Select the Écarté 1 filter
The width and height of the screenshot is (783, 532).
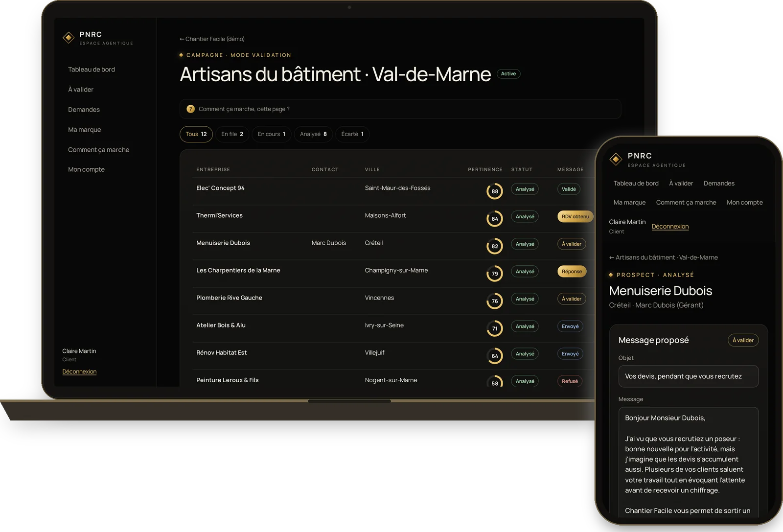[352, 134]
